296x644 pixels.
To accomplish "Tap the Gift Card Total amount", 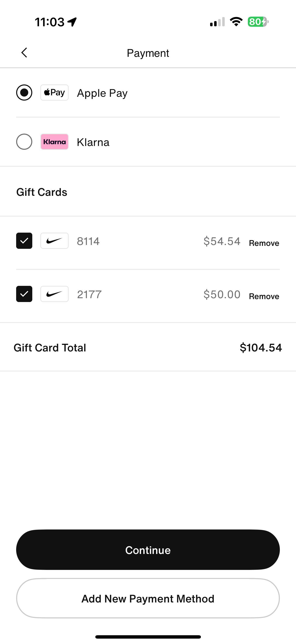I will 261,348.
